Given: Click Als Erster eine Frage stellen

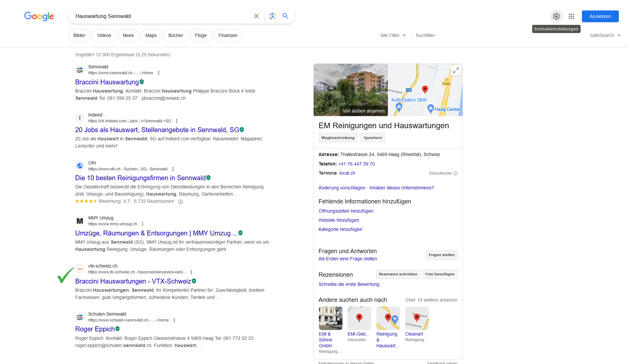Looking at the screenshot, I should coord(348,259).
